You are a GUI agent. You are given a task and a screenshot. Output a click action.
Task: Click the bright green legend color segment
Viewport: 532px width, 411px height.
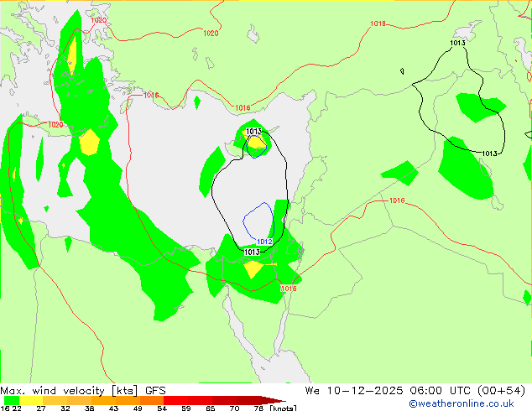point(12,400)
